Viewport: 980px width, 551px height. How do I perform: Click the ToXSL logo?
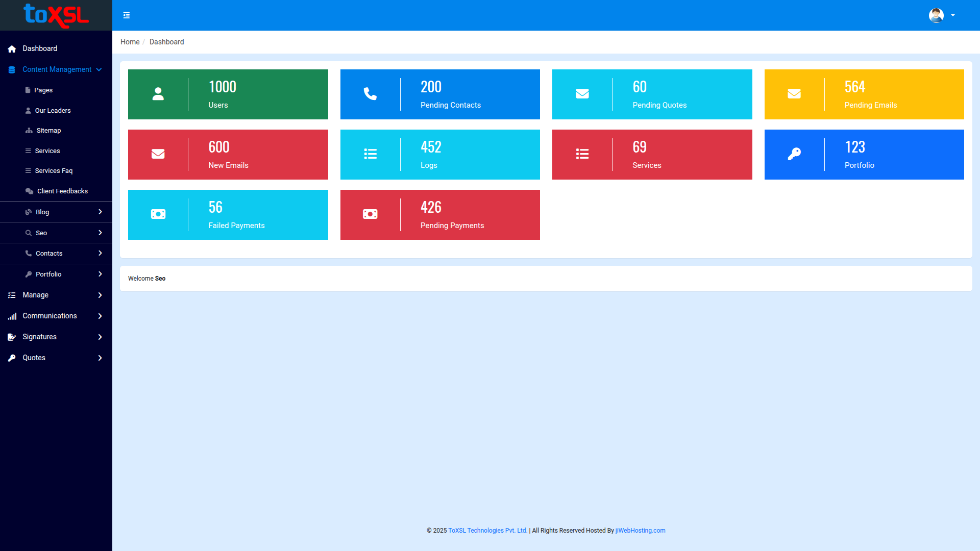pos(56,15)
